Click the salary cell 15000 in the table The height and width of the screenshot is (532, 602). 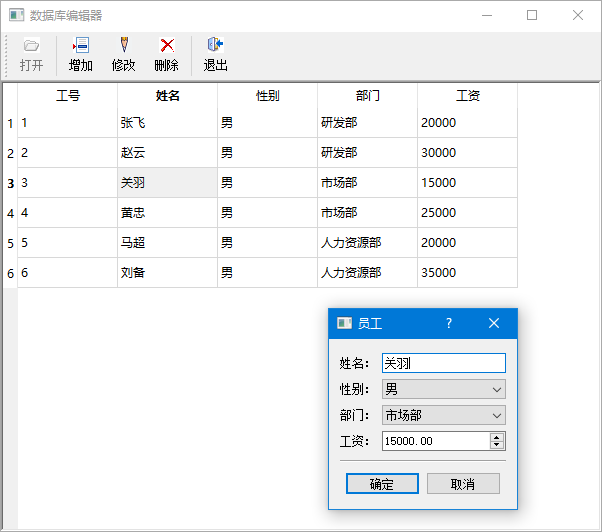pyautogui.click(x=468, y=183)
